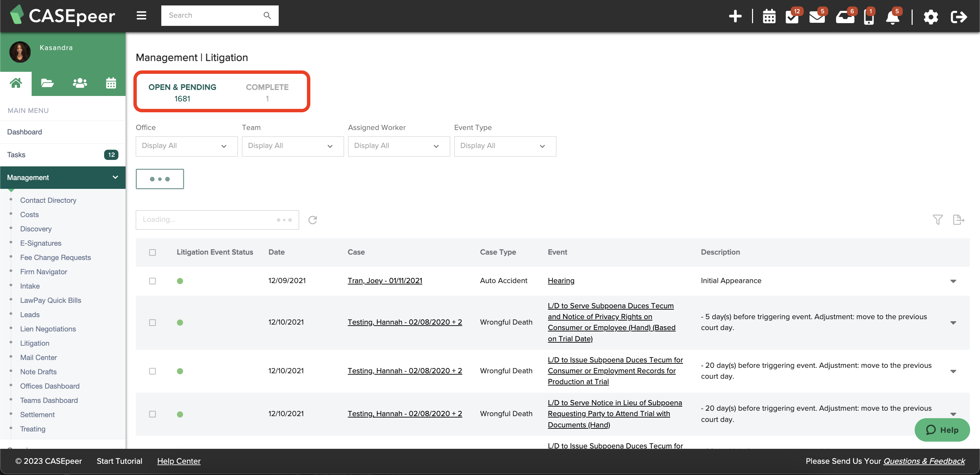Screen dimensions: 980x475
Task: Open the Tran, Joey - 01/11/2021 case
Action: coord(385,281)
